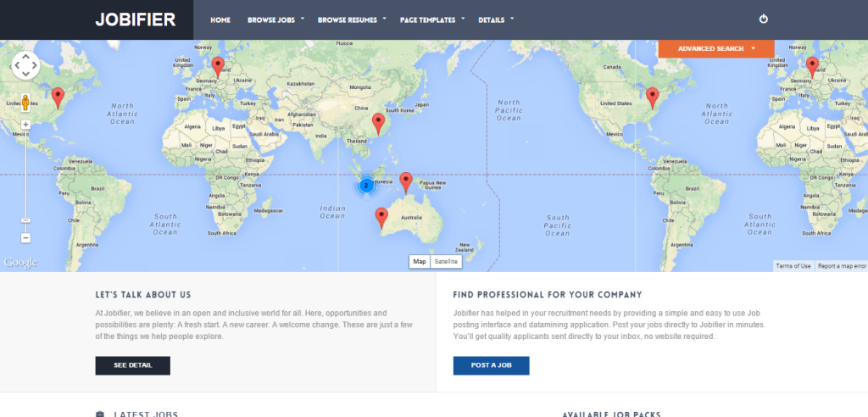Open the Home menu item
This screenshot has height=417, width=868.
click(220, 20)
